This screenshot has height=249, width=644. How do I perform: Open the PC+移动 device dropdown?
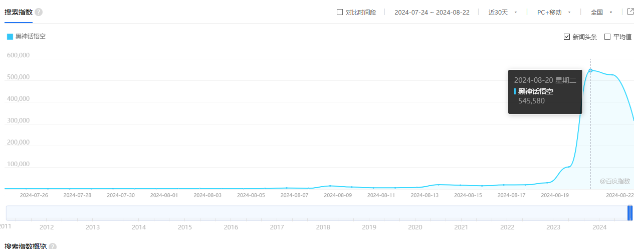click(x=554, y=12)
